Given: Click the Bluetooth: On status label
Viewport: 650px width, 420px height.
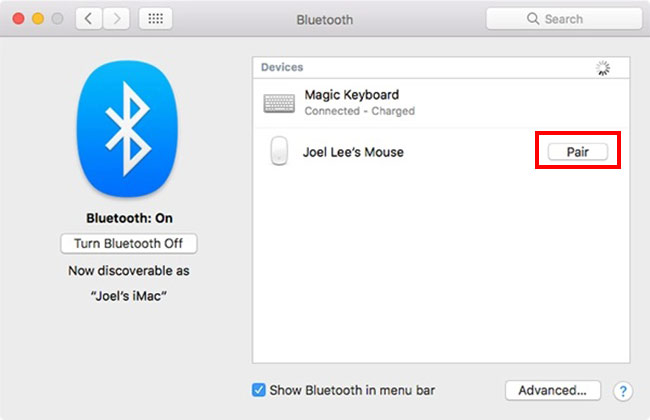Looking at the screenshot, I should [x=129, y=218].
